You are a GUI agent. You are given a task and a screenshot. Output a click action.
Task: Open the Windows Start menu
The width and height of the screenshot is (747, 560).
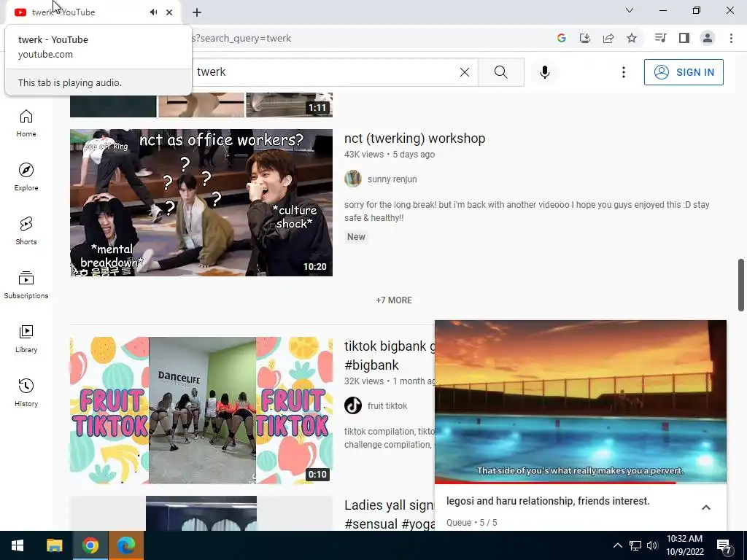(x=18, y=545)
